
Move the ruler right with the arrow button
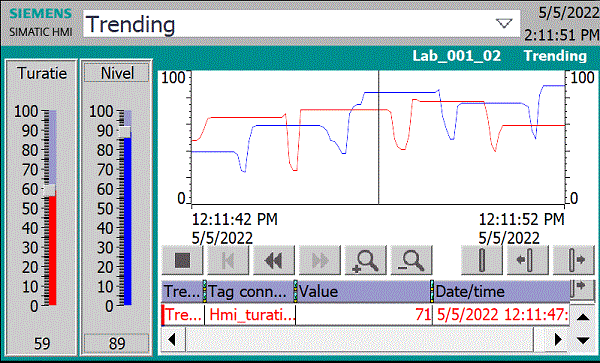(x=574, y=260)
